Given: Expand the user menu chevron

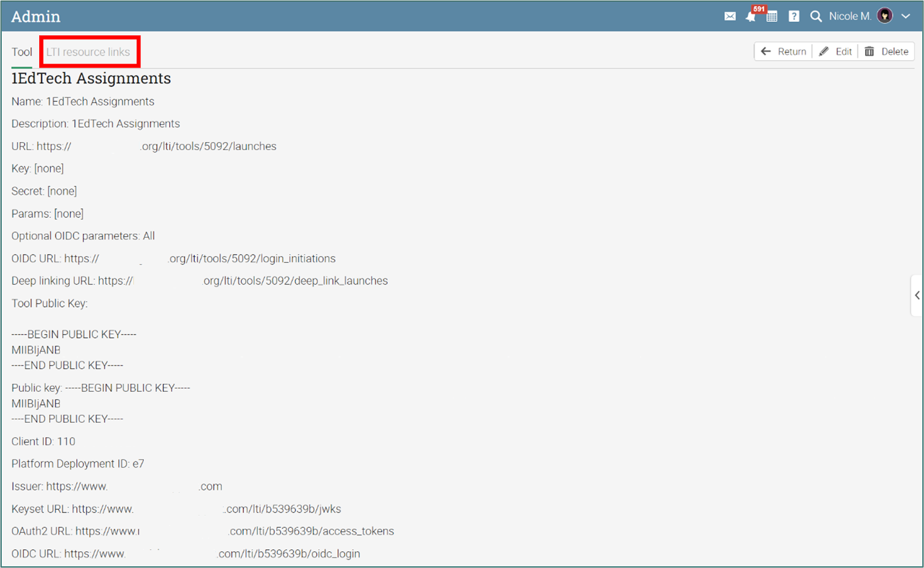Looking at the screenshot, I should [906, 16].
